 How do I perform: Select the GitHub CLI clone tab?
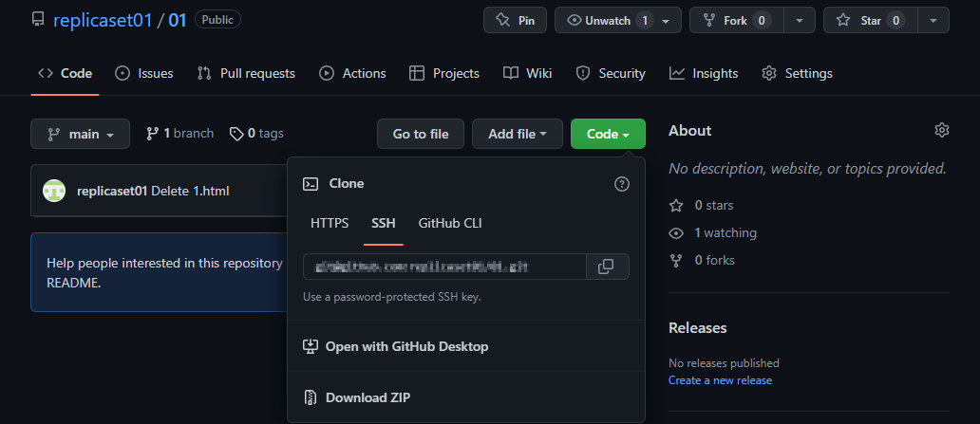click(x=450, y=223)
